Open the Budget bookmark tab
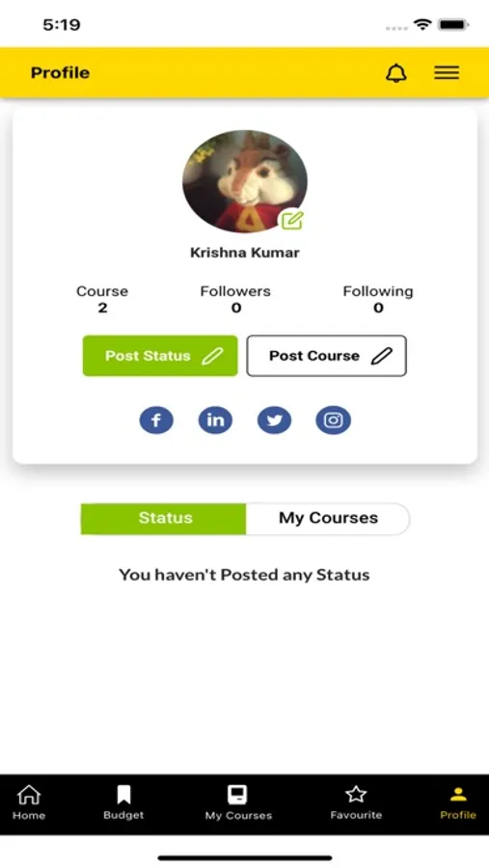Screen dimensions: 489x868 123,802
